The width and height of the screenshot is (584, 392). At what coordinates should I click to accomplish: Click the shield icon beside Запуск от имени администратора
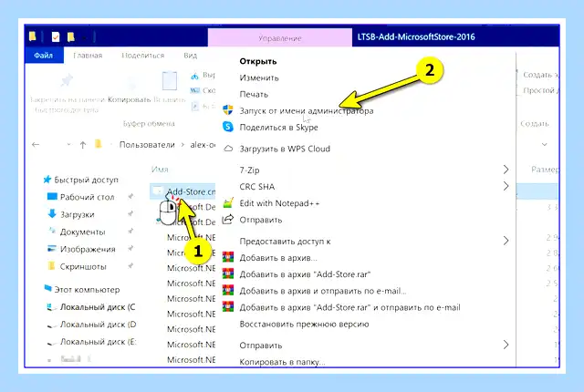[x=228, y=110]
